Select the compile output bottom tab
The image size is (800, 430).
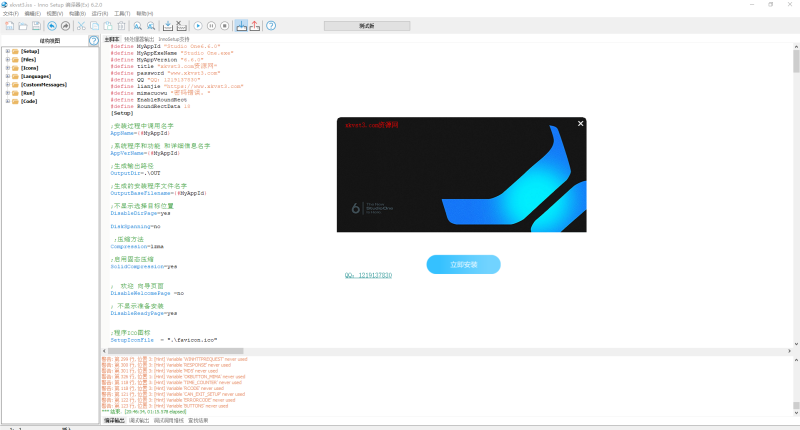[114, 421]
